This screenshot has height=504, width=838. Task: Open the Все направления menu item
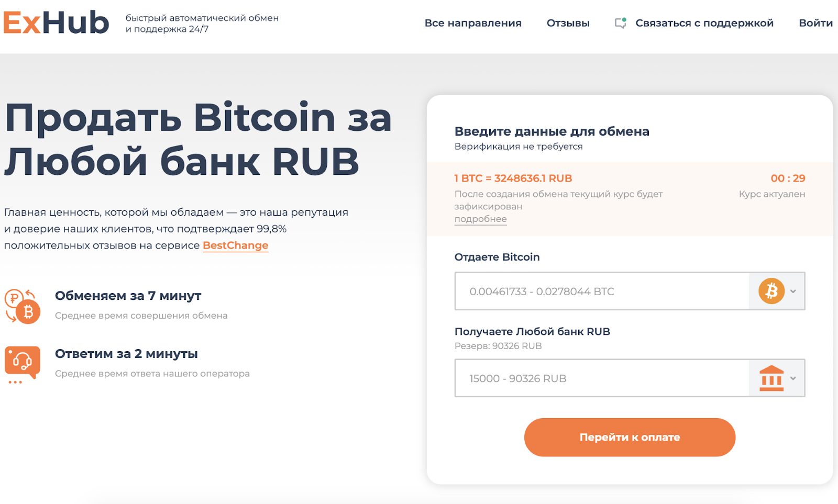(473, 23)
